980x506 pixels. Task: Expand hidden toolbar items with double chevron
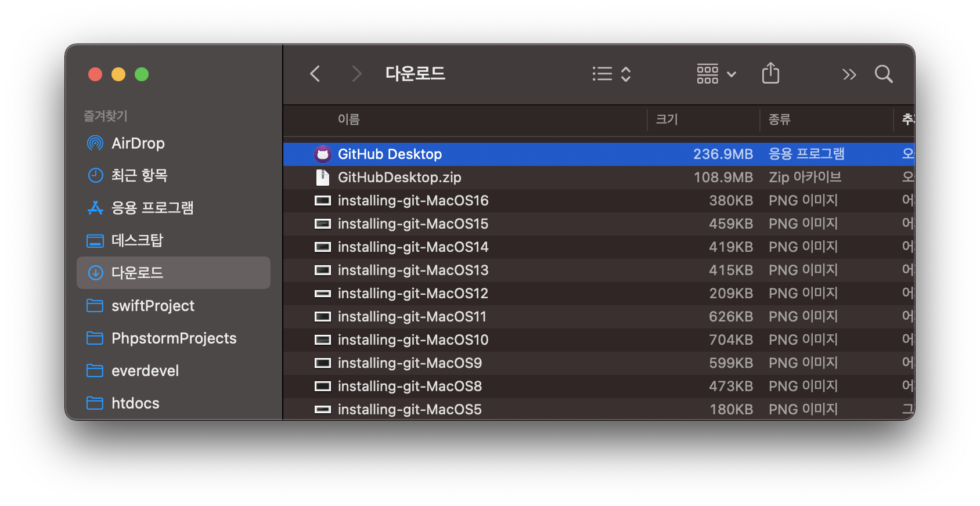click(x=849, y=74)
